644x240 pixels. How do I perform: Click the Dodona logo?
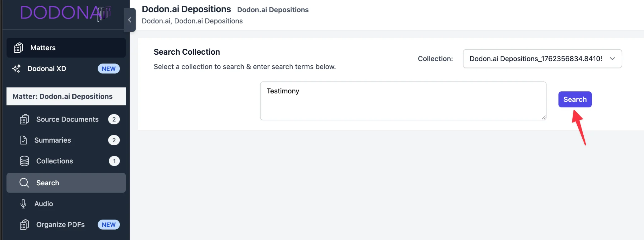[65, 13]
